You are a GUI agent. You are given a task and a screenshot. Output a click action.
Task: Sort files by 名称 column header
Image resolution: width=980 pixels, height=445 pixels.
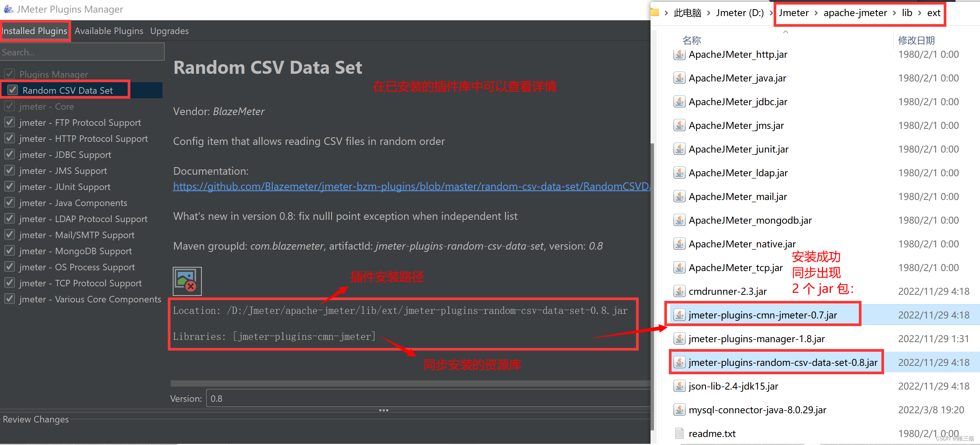pyautogui.click(x=691, y=40)
